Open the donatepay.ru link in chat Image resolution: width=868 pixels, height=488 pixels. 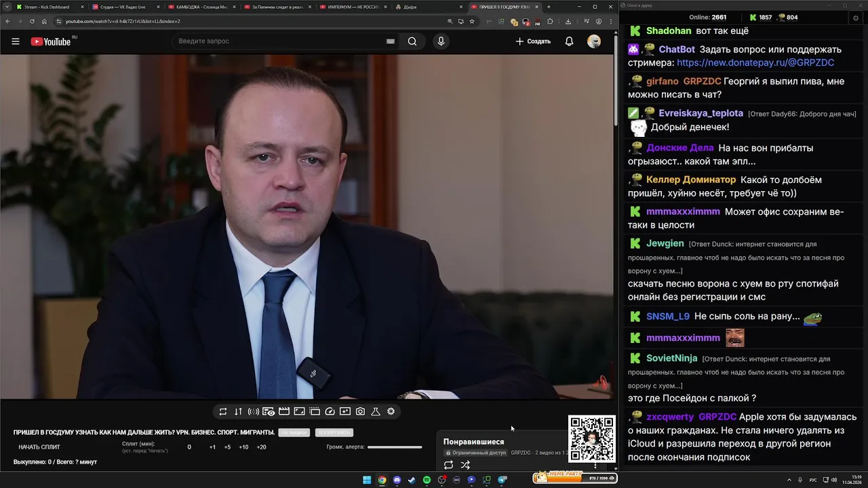click(x=755, y=62)
